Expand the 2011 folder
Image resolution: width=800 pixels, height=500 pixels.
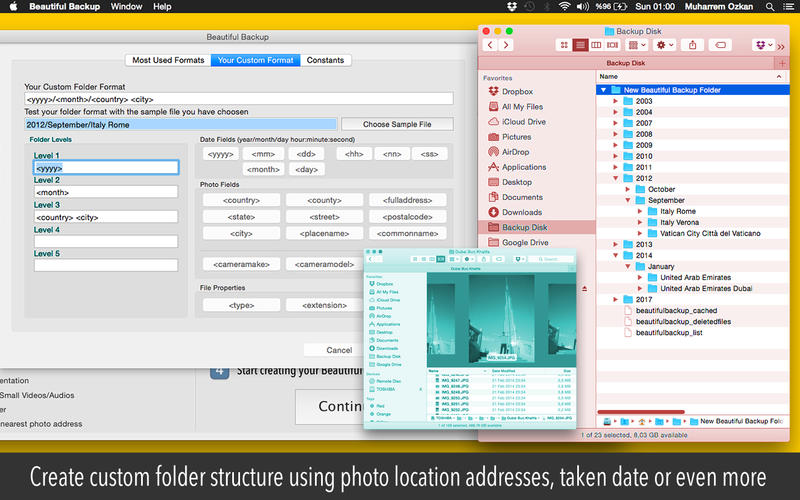click(616, 167)
